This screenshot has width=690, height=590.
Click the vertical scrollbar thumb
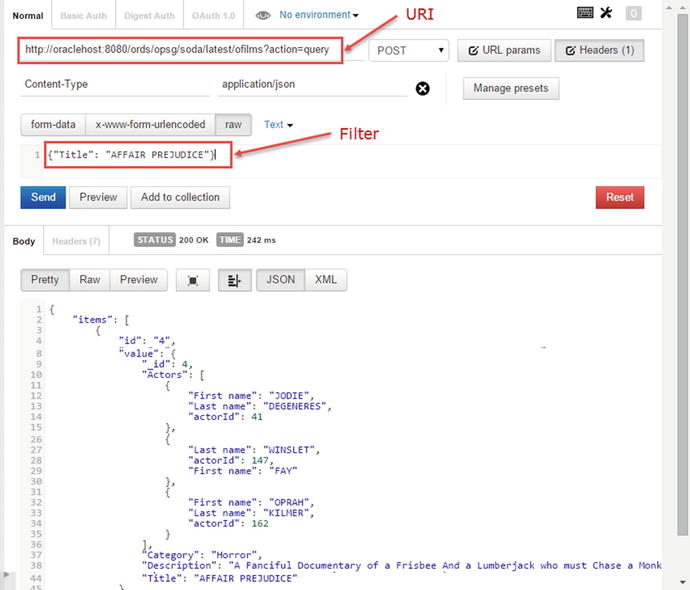683,275
